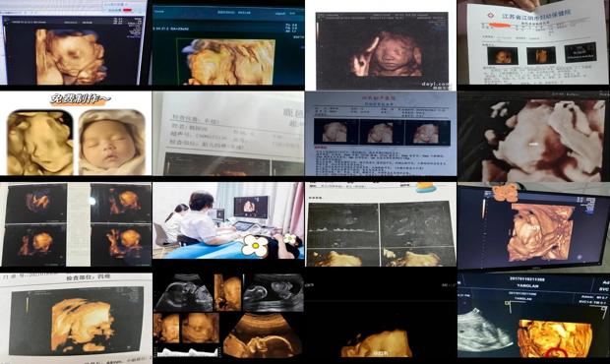This screenshot has width=610, height=364.
Task: Select the golden ultrasound beside the baby photo
Action: [40, 143]
